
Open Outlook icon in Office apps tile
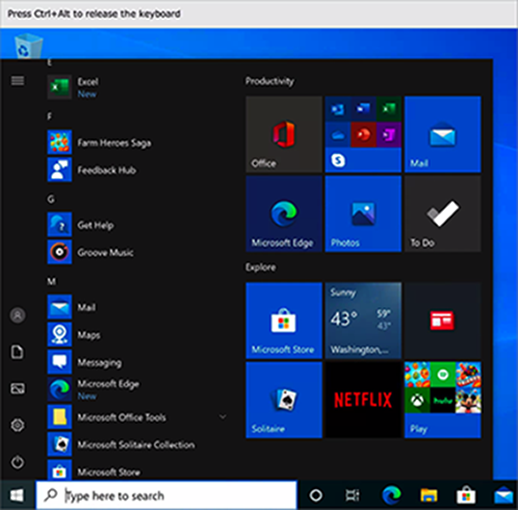[338, 109]
